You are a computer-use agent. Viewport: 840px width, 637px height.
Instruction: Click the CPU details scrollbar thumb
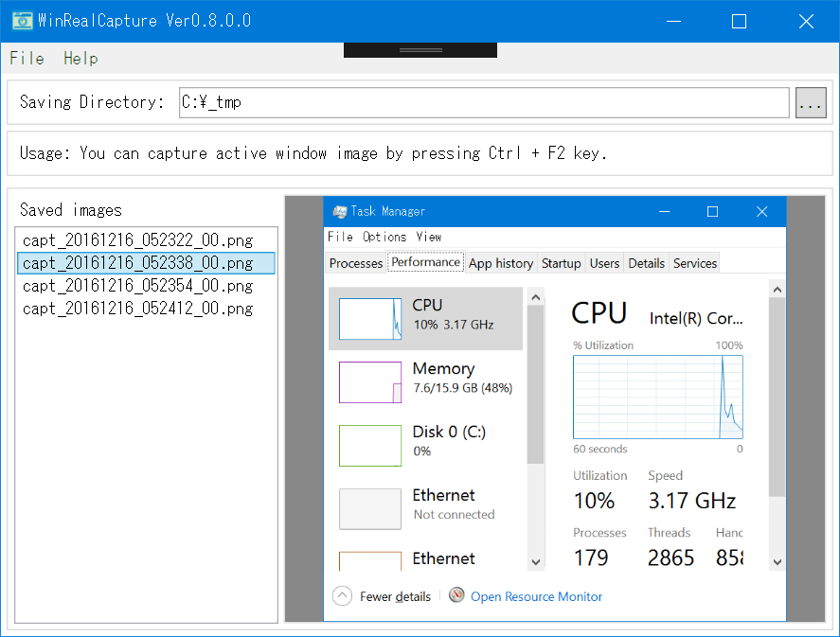pyautogui.click(x=777, y=398)
